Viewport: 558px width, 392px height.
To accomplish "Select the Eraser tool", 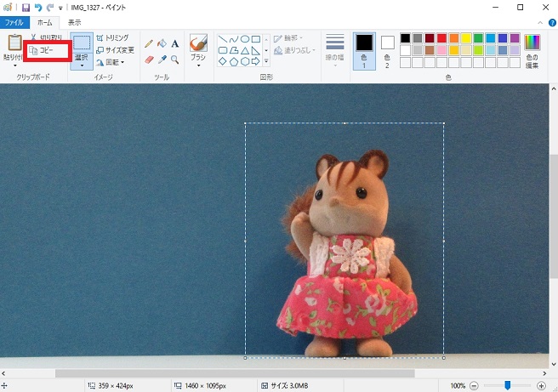I will [149, 60].
